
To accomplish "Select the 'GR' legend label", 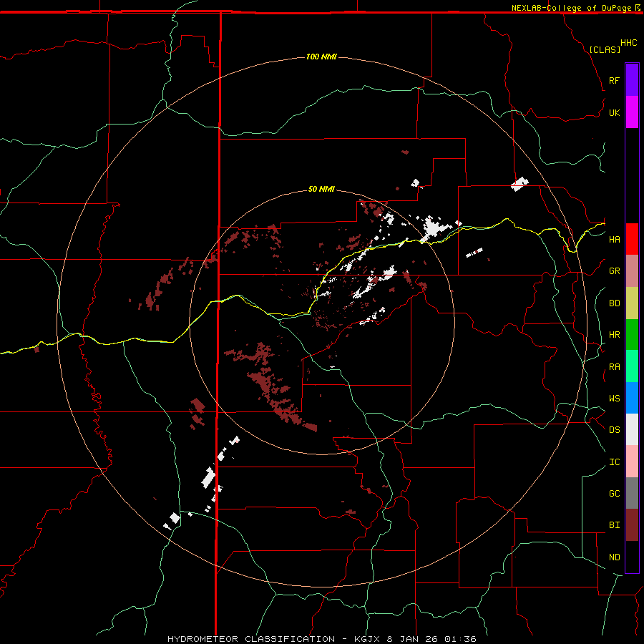I will pyautogui.click(x=614, y=271).
